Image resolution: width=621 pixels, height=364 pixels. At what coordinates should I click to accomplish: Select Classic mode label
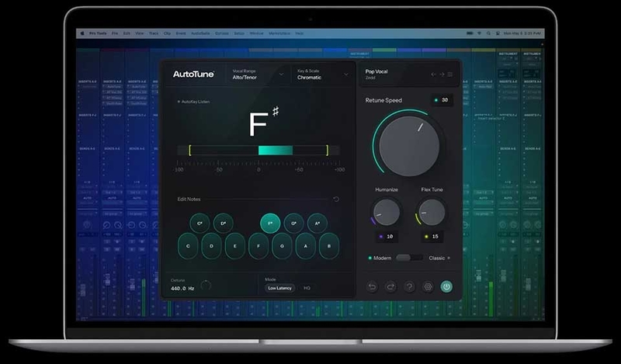coord(437,258)
